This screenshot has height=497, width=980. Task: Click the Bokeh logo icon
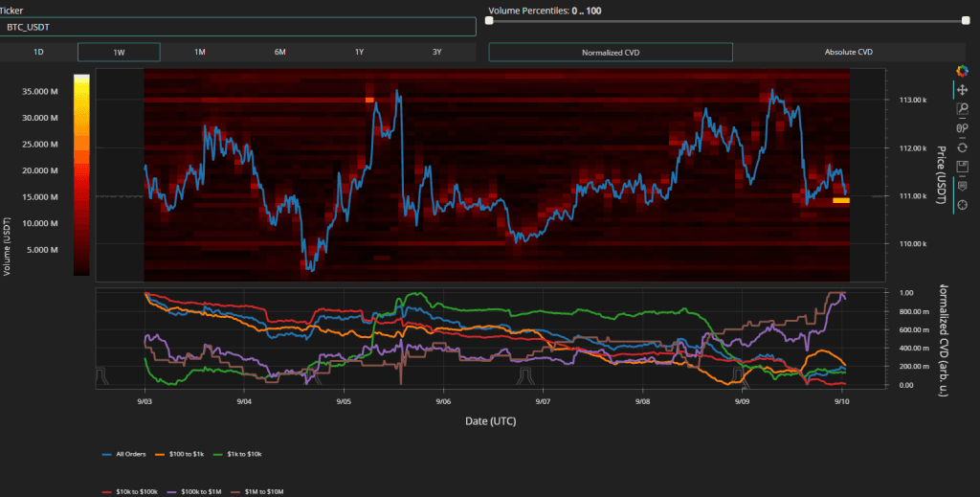[x=962, y=71]
